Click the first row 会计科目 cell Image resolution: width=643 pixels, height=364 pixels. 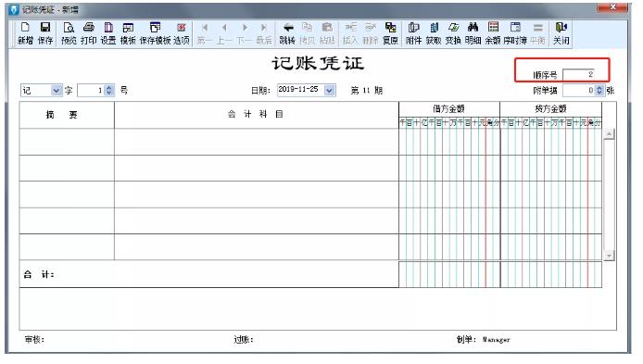(x=257, y=142)
